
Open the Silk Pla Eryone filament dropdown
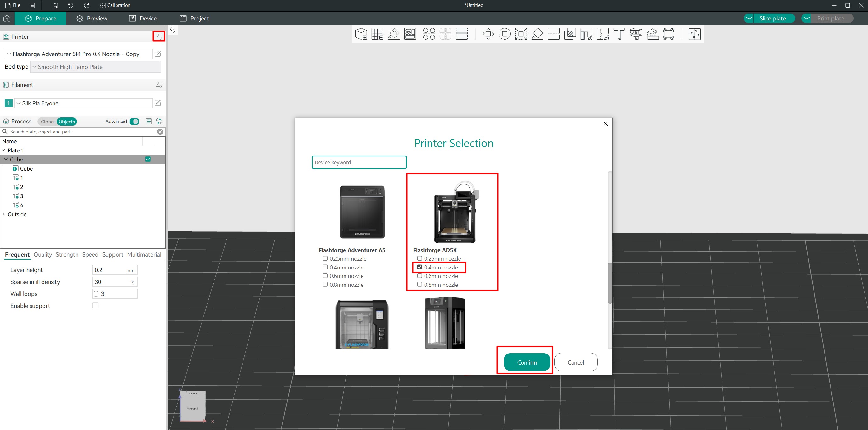83,103
